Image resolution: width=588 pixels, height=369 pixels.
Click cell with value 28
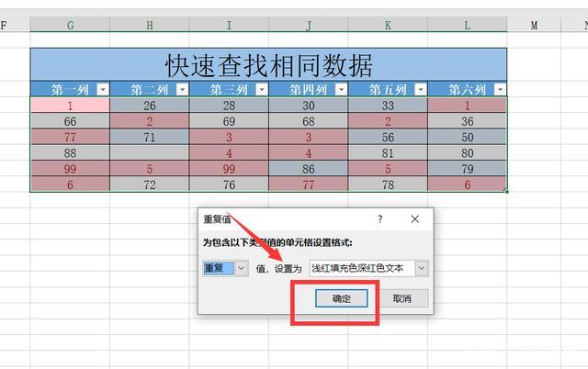(x=229, y=106)
